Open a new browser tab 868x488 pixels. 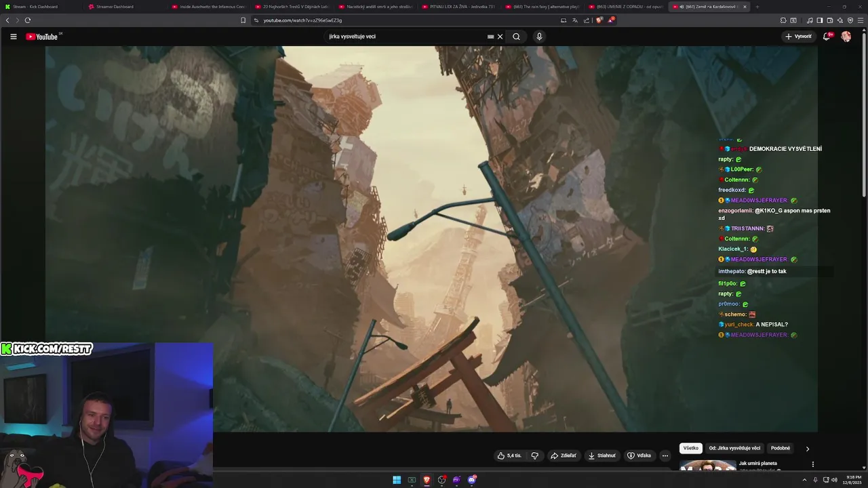(757, 7)
